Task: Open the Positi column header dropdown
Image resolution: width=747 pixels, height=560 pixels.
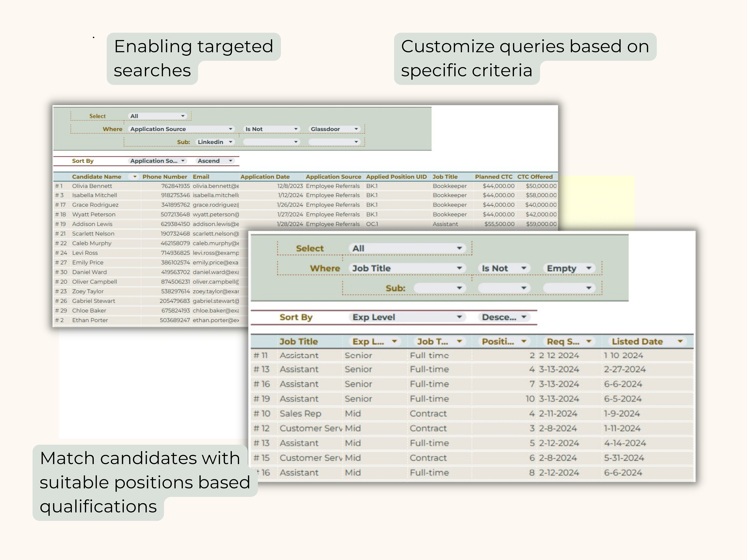Action: point(524,342)
